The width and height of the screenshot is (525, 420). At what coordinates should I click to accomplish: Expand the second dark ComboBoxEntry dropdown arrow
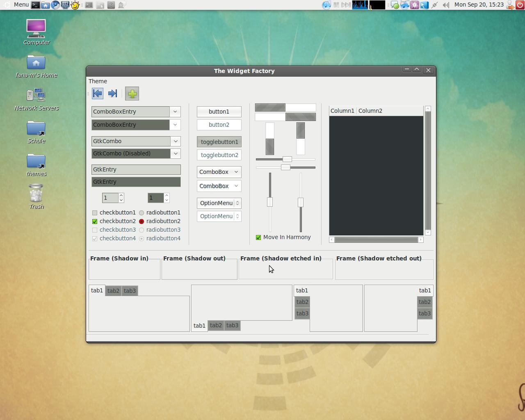point(175,125)
